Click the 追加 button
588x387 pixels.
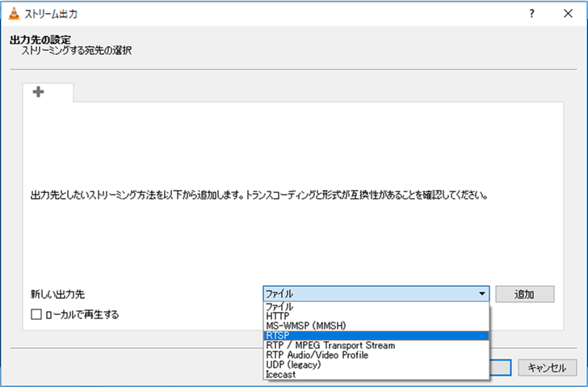coord(525,294)
